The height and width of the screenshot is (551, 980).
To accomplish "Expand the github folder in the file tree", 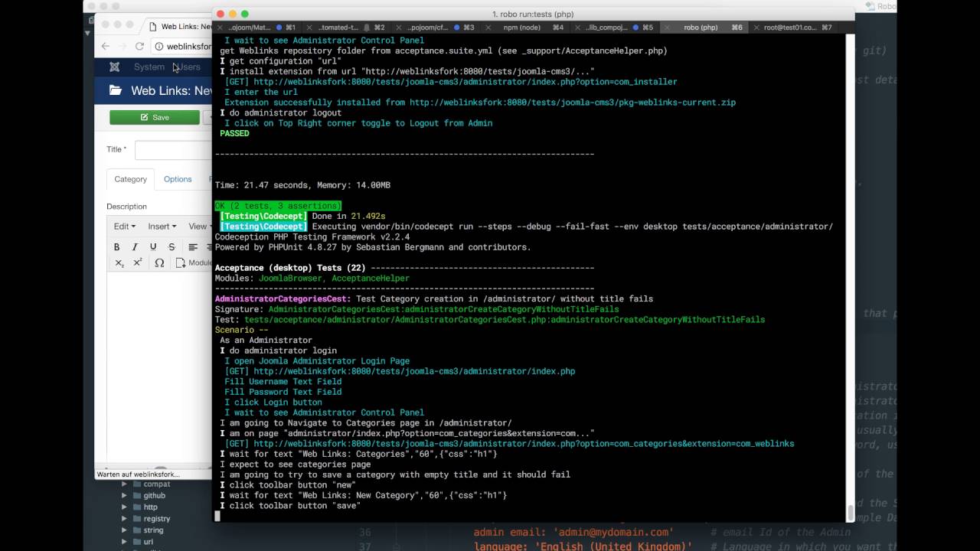I will [x=125, y=496].
